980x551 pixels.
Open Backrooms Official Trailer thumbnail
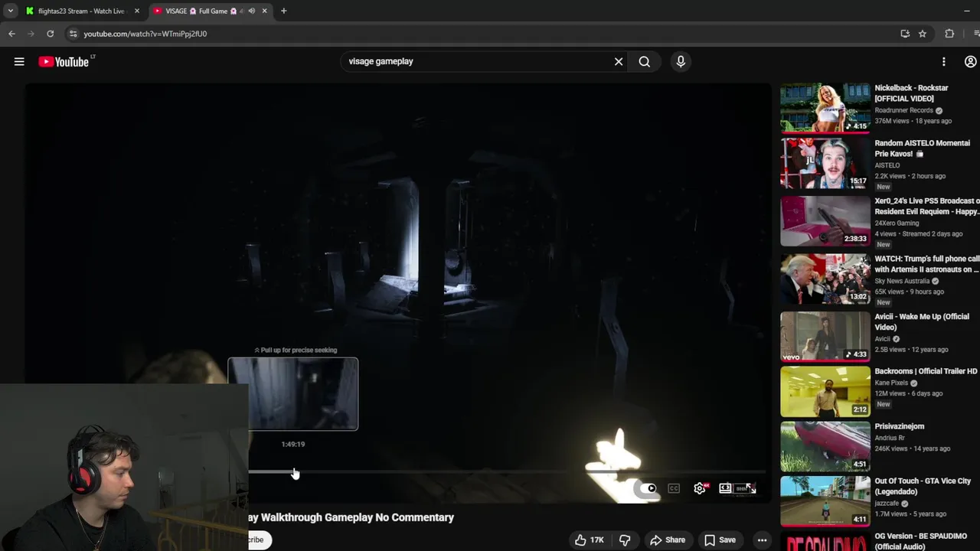tap(825, 391)
